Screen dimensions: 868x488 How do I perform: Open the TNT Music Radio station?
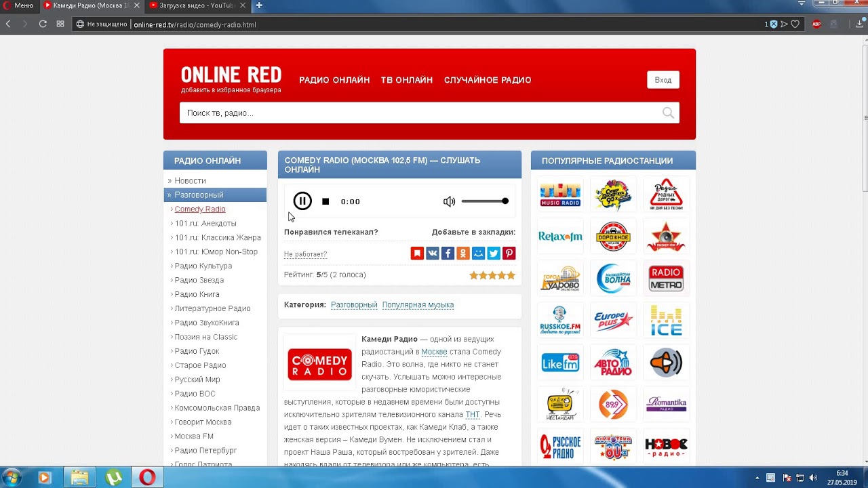tap(560, 195)
